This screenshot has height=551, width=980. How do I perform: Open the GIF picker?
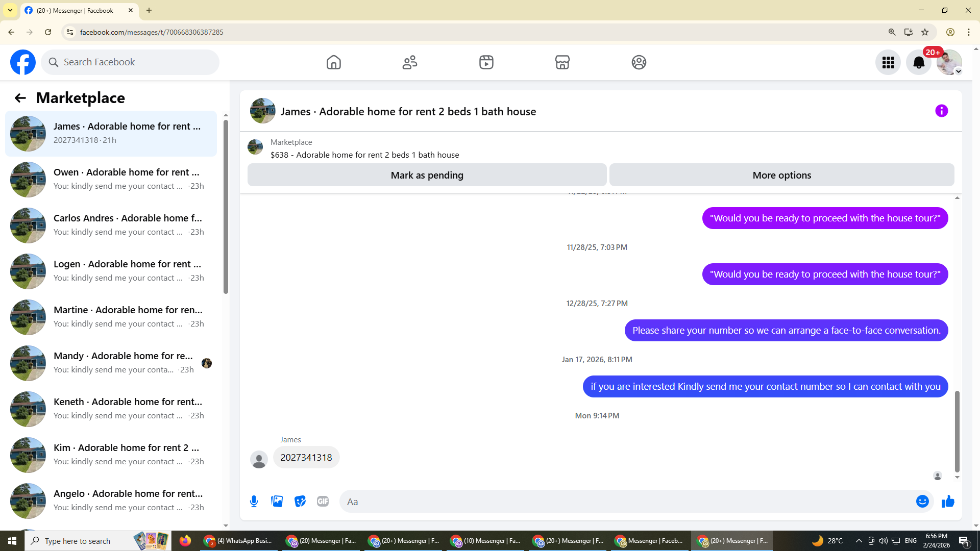pyautogui.click(x=323, y=502)
